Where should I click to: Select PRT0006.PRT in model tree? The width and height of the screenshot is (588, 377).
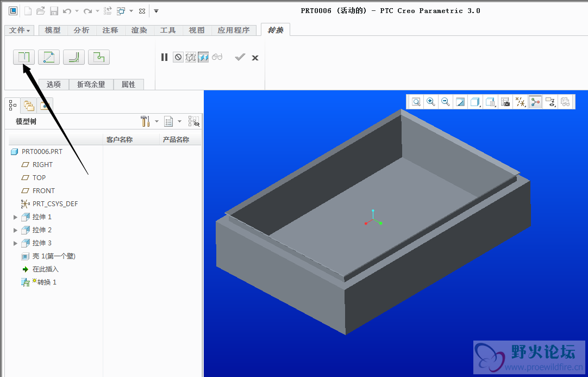coord(37,152)
